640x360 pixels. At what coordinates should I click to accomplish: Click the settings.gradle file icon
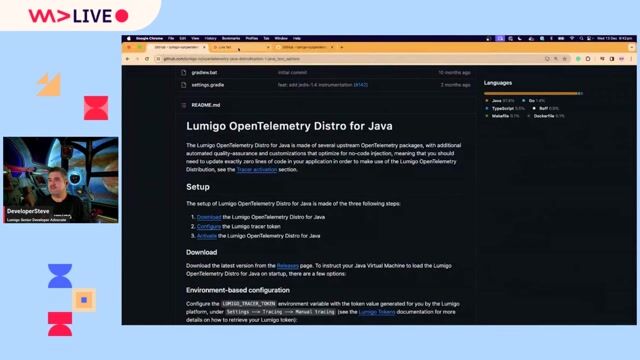[184, 85]
